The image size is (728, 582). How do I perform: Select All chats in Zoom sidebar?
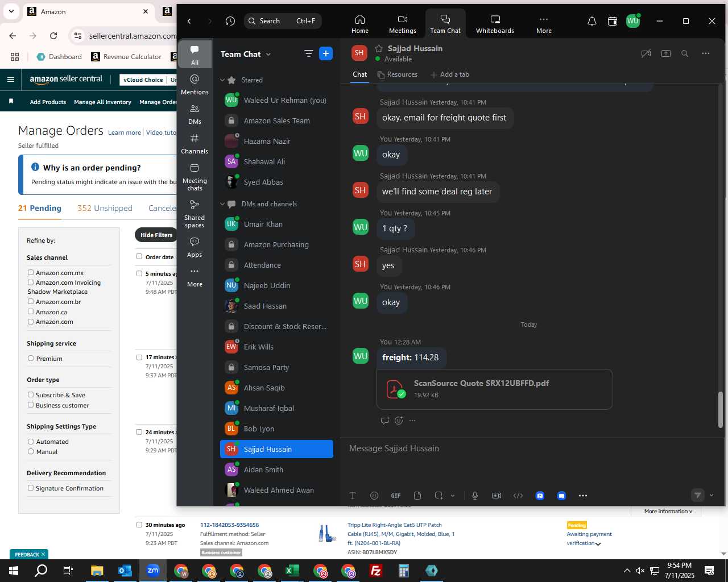coord(195,55)
